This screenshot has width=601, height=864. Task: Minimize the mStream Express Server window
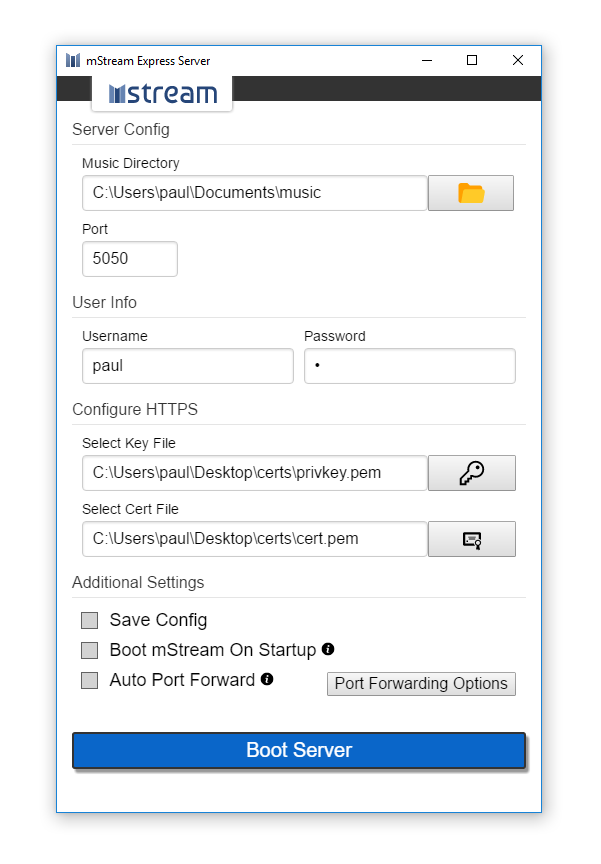427,60
